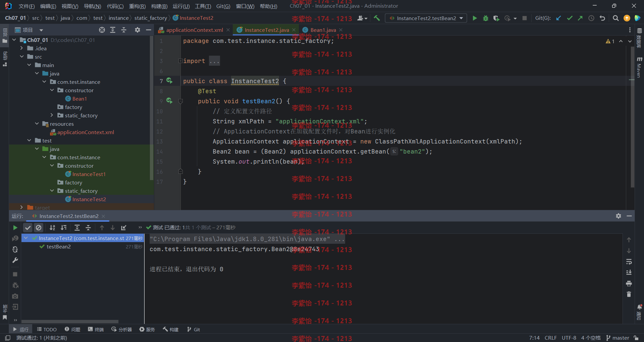Click CRLF line separator in status bar
This screenshot has height=342, width=644.
[x=550, y=338]
